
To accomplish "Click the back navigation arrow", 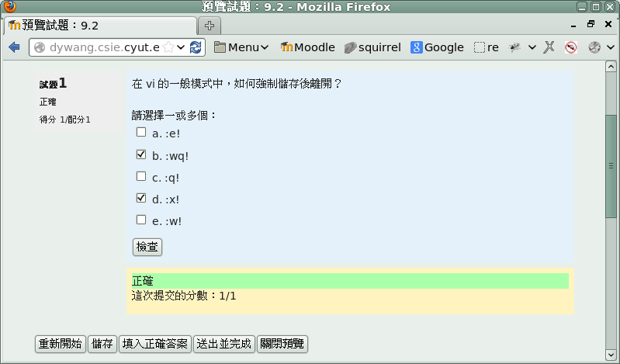I will (14, 47).
